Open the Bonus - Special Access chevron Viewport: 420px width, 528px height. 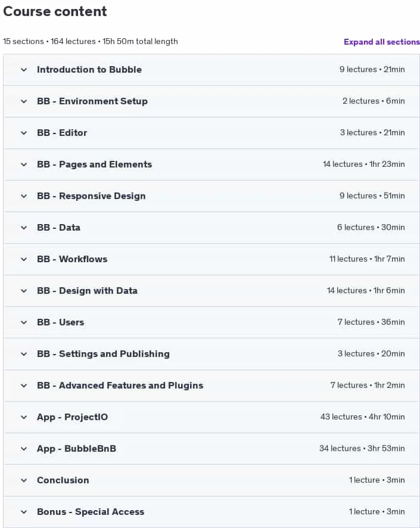click(x=24, y=512)
